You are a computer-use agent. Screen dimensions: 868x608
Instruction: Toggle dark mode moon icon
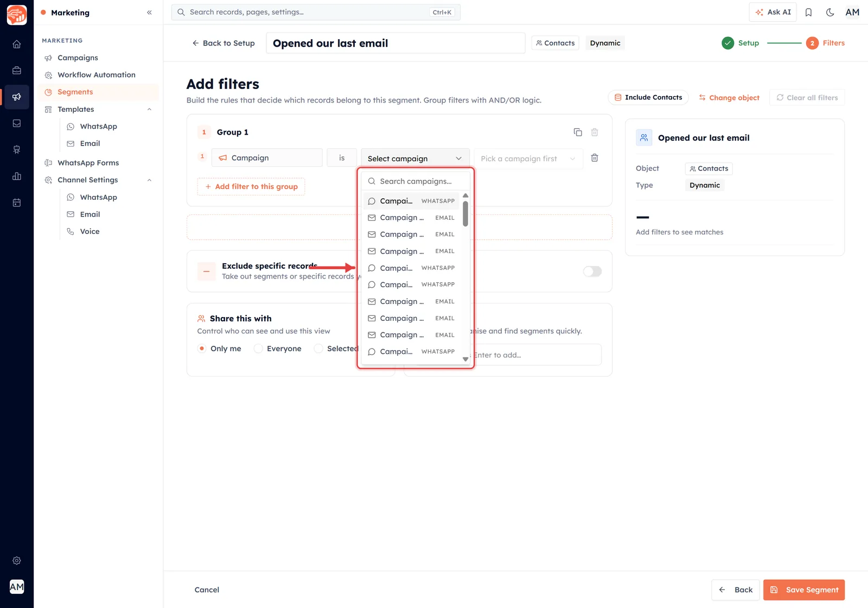(x=830, y=12)
